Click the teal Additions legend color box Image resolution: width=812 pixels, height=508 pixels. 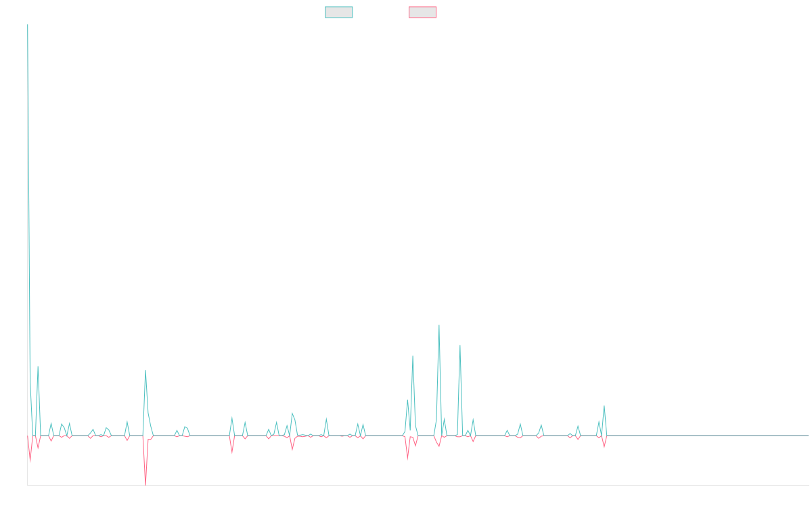click(x=339, y=12)
